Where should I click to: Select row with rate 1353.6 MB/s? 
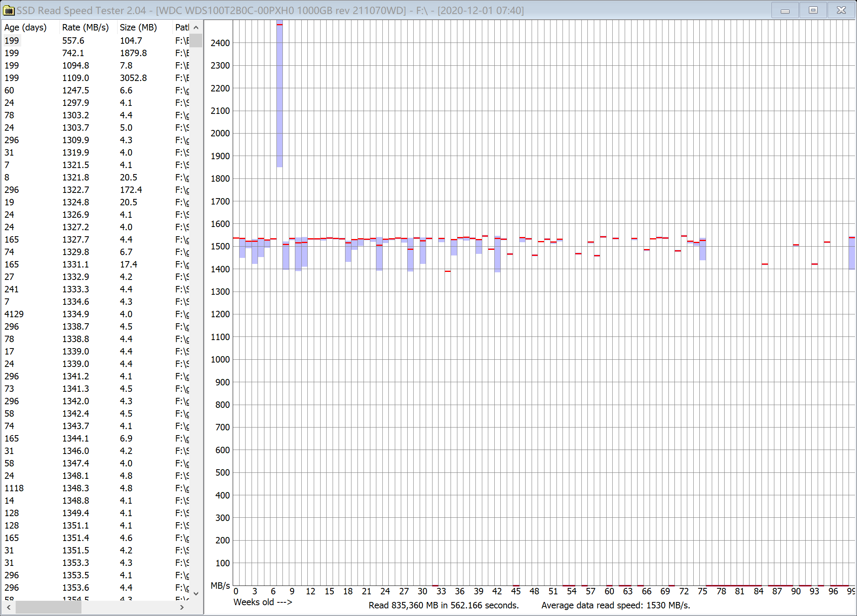(x=96, y=588)
